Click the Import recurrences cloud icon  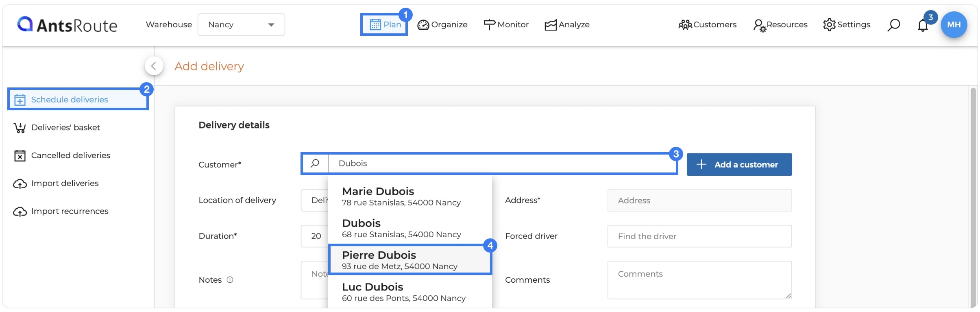20,212
